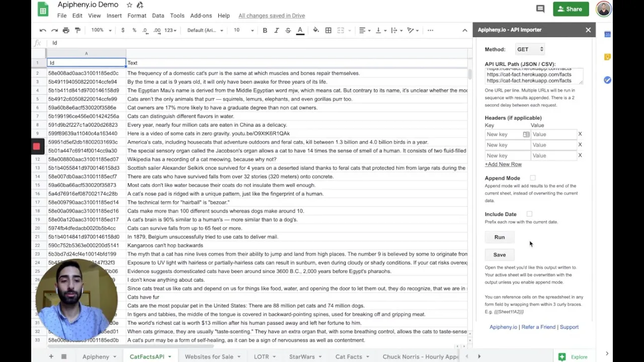The width and height of the screenshot is (644, 362).
Task: Click first header New key field
Action: point(507,134)
